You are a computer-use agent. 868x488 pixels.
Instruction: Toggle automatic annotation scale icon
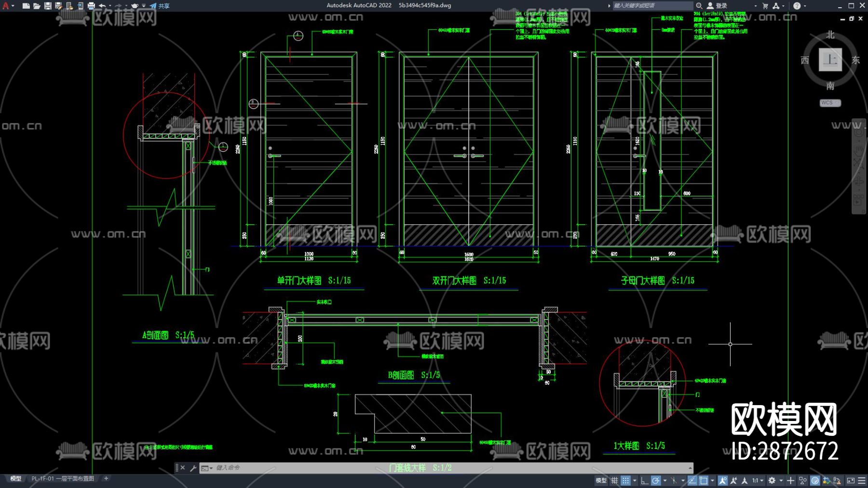pyautogui.click(x=733, y=481)
